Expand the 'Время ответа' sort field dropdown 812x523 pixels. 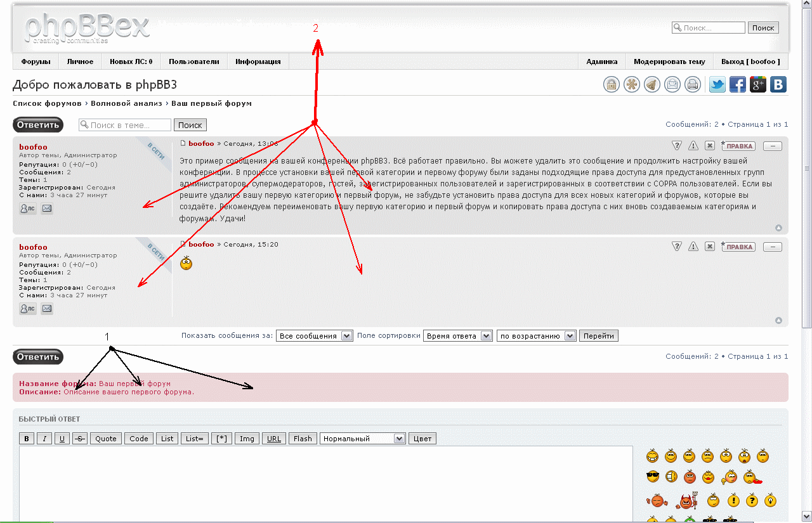click(x=457, y=336)
